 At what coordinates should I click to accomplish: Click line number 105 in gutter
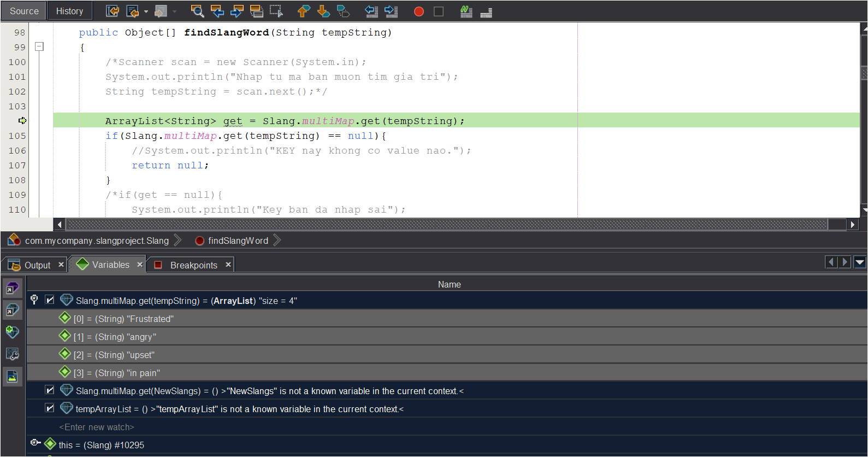[17, 136]
